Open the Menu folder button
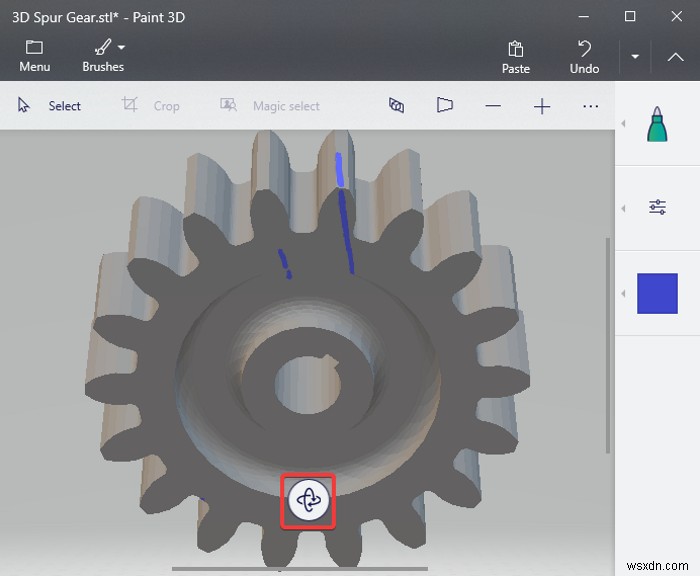The height and width of the screenshot is (576, 700). tap(34, 56)
